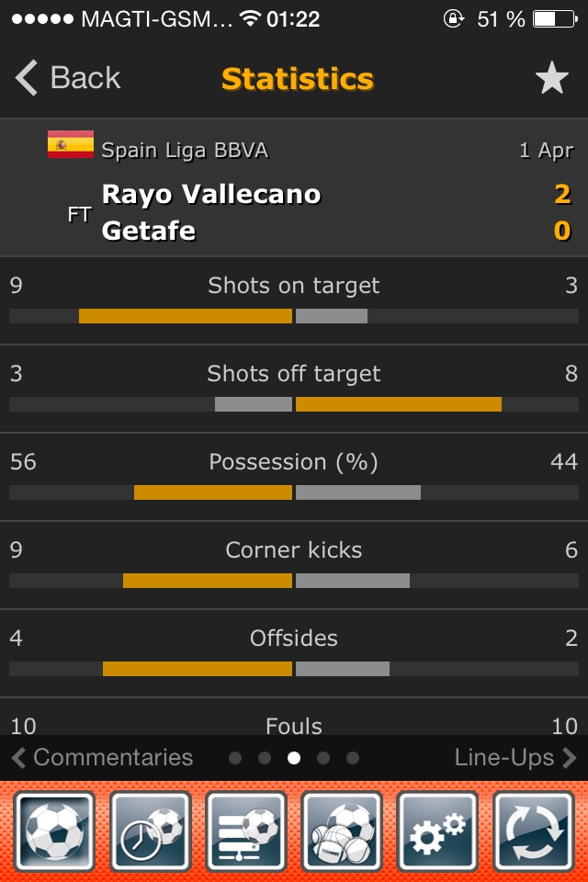The image size is (588, 882).
Task: Tap the Spain Liga BBVA league label
Action: click(x=185, y=151)
